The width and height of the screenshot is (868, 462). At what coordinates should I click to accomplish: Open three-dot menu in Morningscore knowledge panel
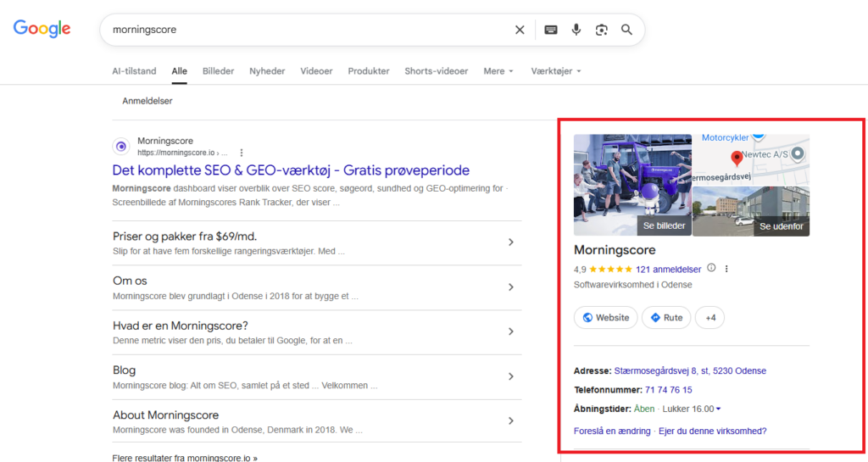pyautogui.click(x=726, y=269)
